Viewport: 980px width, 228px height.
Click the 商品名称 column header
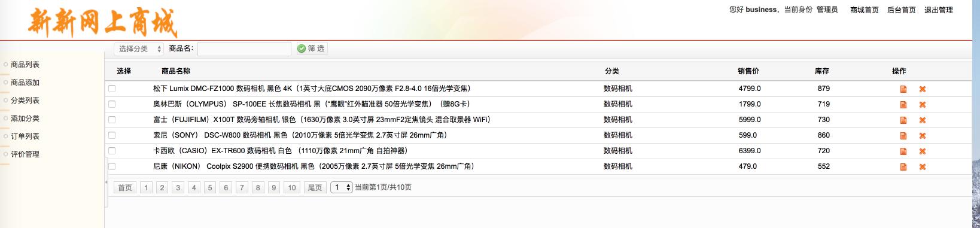point(176,71)
